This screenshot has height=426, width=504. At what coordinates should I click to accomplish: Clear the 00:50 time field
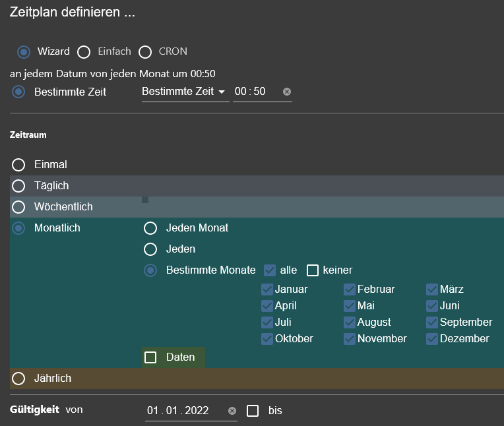pyautogui.click(x=287, y=92)
